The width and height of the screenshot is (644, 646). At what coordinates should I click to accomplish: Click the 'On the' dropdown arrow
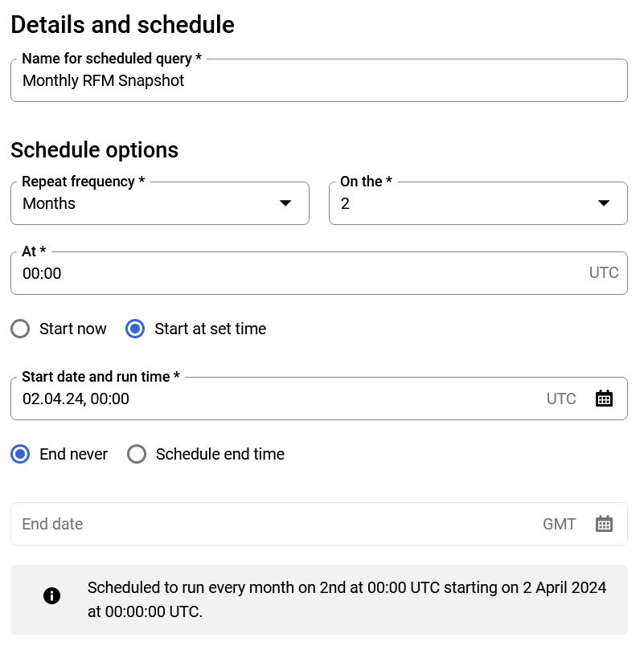(x=604, y=203)
